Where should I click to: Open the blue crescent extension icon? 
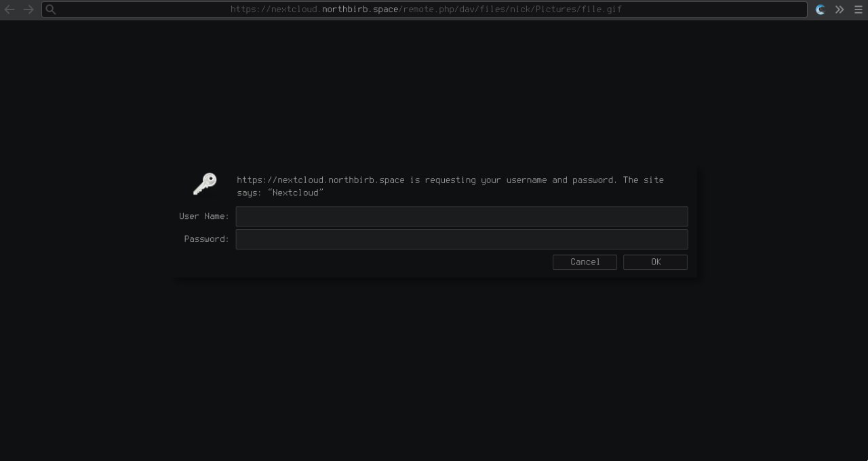click(x=821, y=9)
